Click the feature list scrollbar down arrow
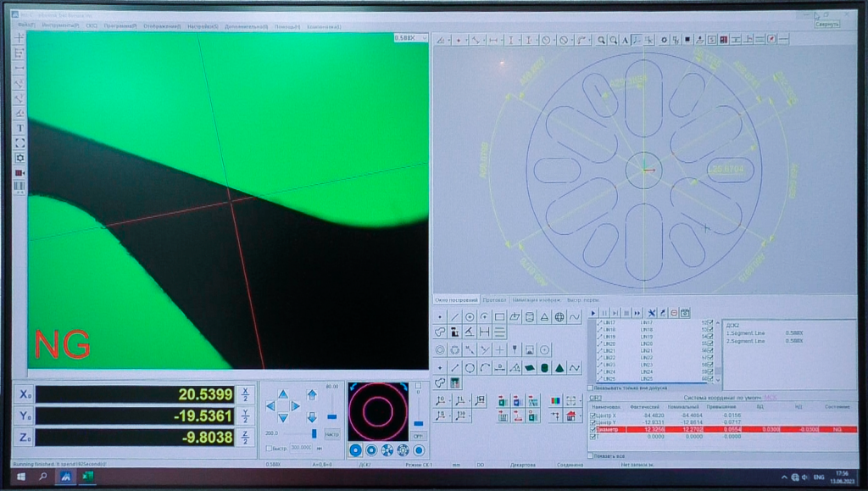The width and height of the screenshot is (868, 491). pos(718,380)
